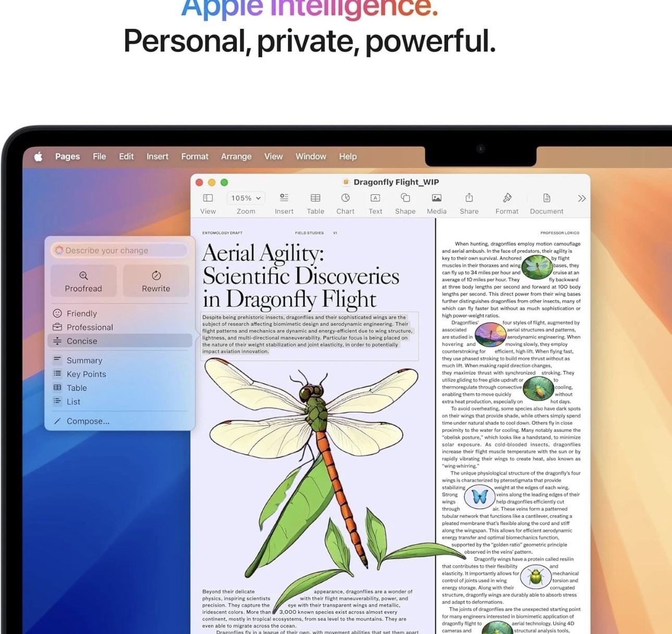This screenshot has width=672, height=634.
Task: Click the Insert toolbar icon
Action: pos(284,198)
